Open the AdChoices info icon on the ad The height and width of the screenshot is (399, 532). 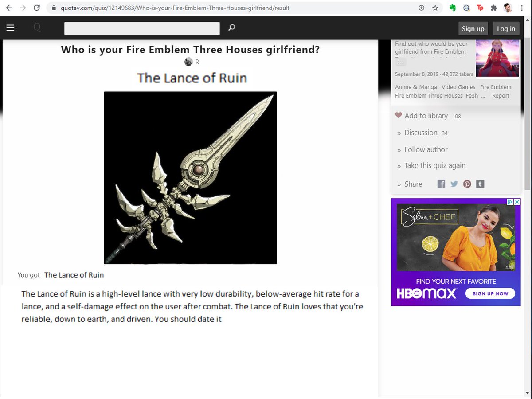pos(510,202)
